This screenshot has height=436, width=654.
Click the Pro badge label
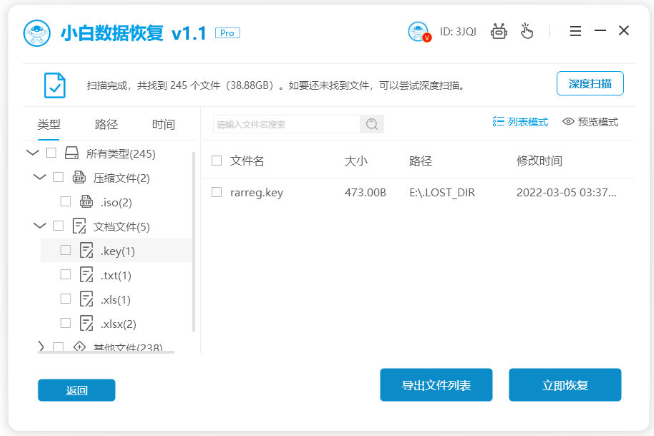pyautogui.click(x=227, y=33)
